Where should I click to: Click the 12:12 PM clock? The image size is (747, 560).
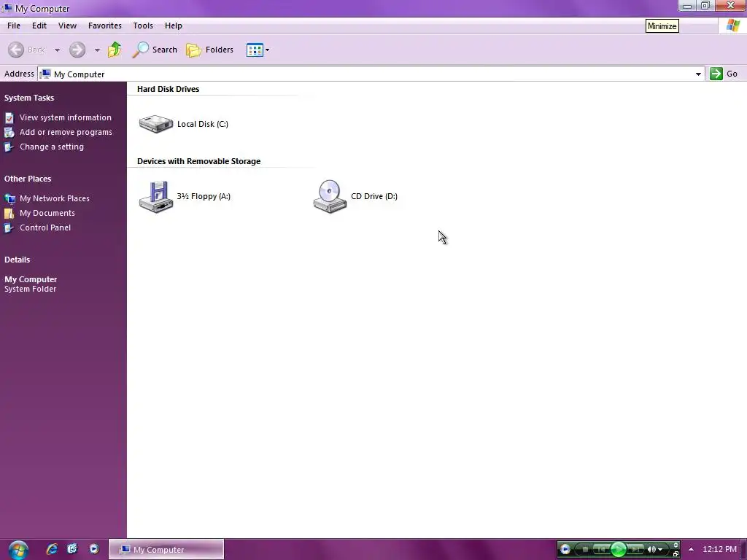[x=719, y=549]
